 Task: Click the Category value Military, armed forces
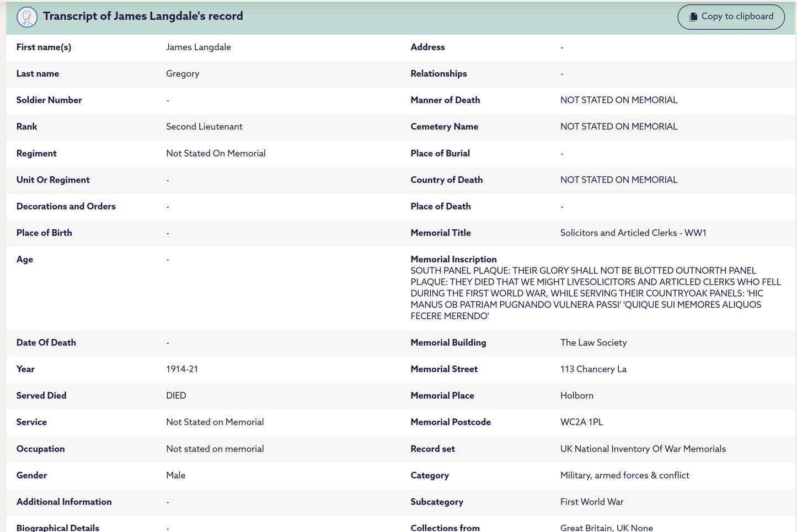tap(624, 476)
